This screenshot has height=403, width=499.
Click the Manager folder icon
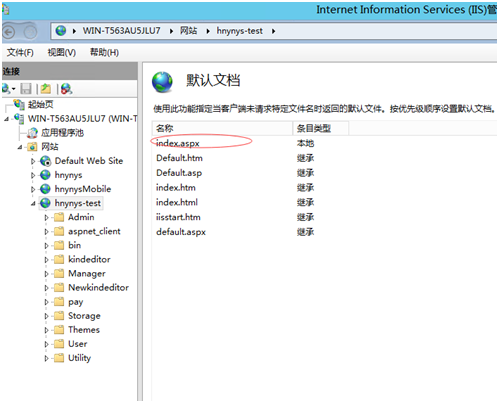(x=59, y=274)
